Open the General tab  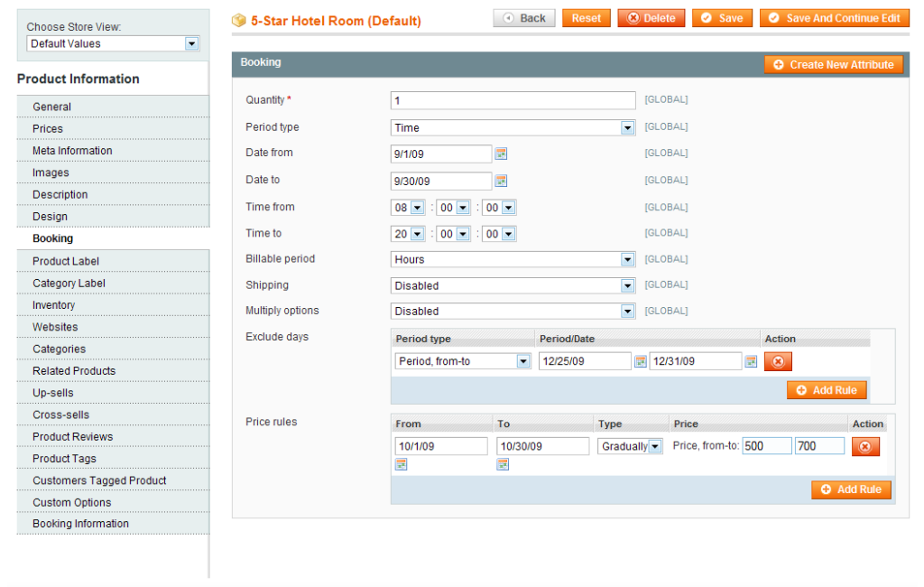(113, 107)
